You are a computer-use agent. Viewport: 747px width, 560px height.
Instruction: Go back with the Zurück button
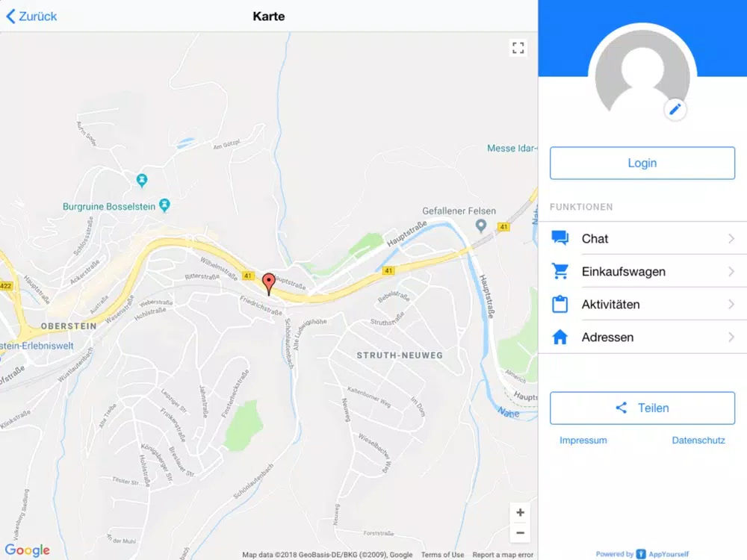[x=31, y=16]
